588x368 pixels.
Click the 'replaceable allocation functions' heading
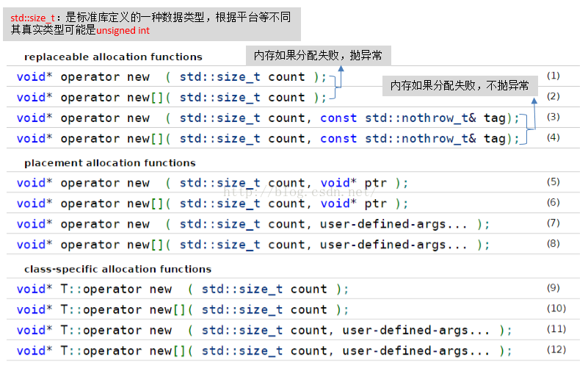coord(113,57)
